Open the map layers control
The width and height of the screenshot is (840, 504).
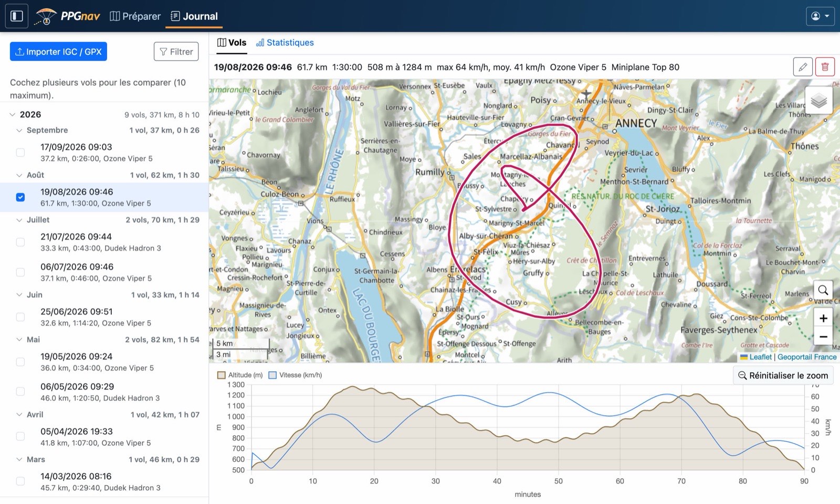[x=819, y=101]
